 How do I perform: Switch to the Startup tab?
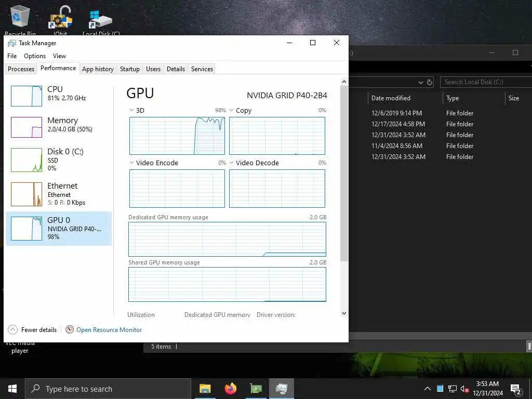[129, 69]
